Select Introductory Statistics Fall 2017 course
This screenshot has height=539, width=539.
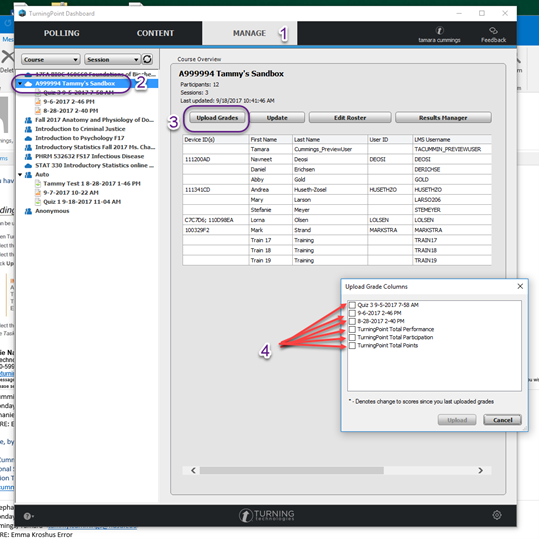click(95, 147)
